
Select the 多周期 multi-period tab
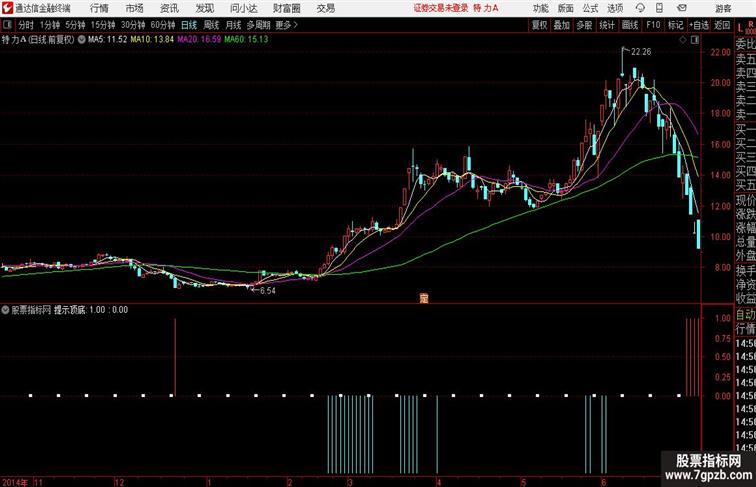258,25
